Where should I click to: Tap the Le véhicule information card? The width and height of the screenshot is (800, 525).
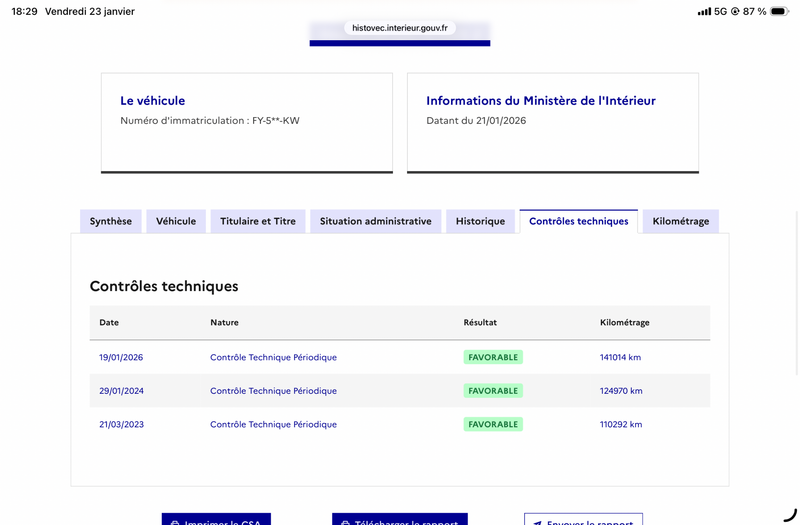click(246, 122)
